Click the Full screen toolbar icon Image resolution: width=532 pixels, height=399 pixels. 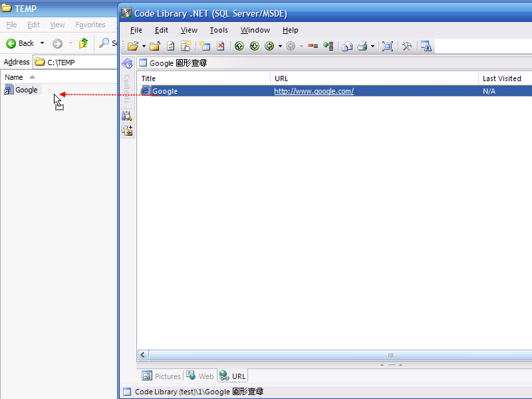point(388,46)
